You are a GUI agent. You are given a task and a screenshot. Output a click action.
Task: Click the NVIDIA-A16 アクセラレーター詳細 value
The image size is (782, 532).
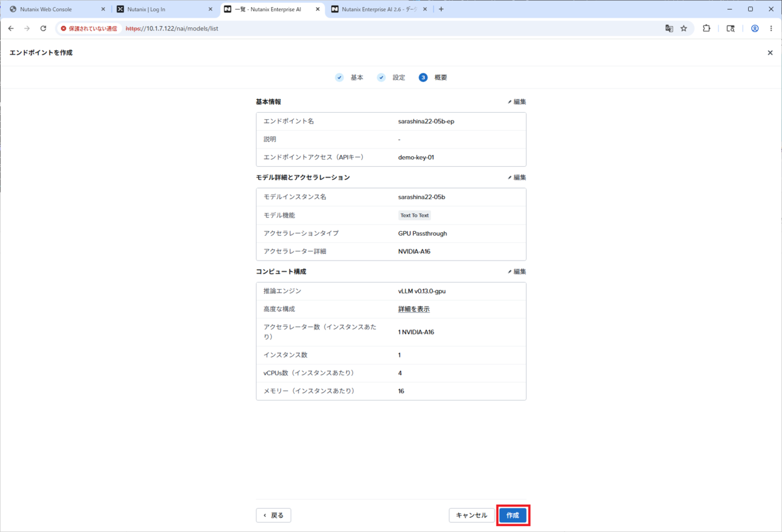[414, 251]
